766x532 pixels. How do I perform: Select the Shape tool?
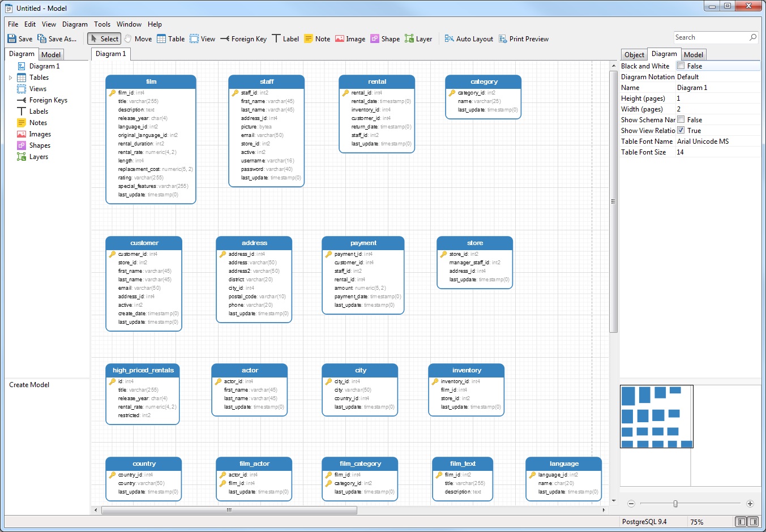tap(385, 38)
